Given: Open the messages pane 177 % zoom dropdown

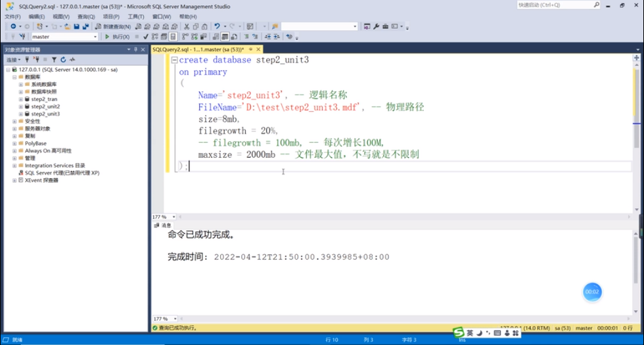Looking at the screenshot, I should pos(175,319).
